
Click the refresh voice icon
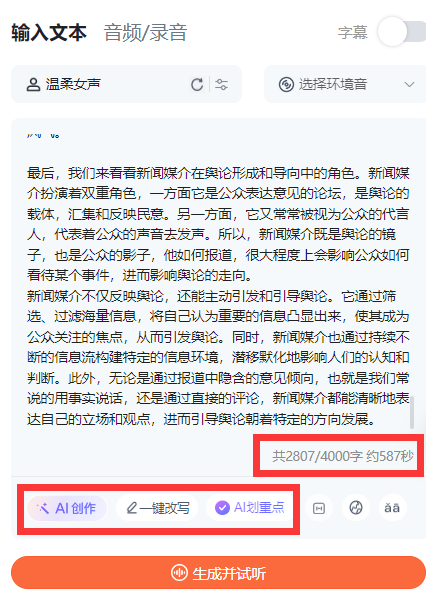pos(197,85)
